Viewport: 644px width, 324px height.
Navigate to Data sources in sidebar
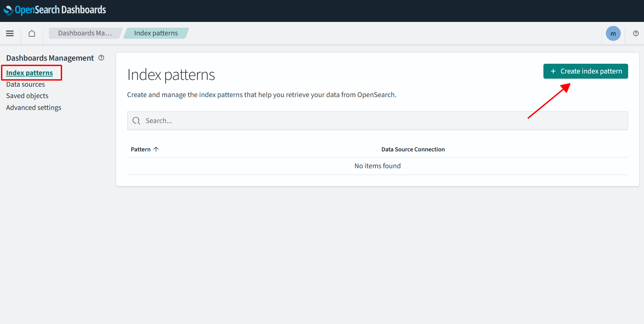click(x=26, y=84)
